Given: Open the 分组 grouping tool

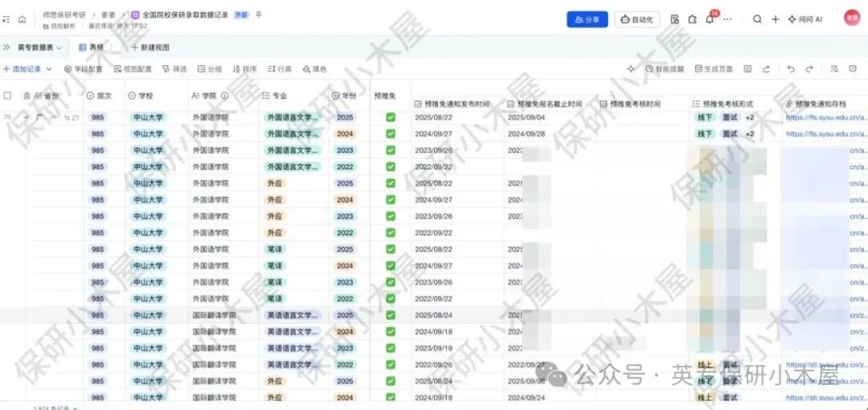Looking at the screenshot, I should click(210, 69).
